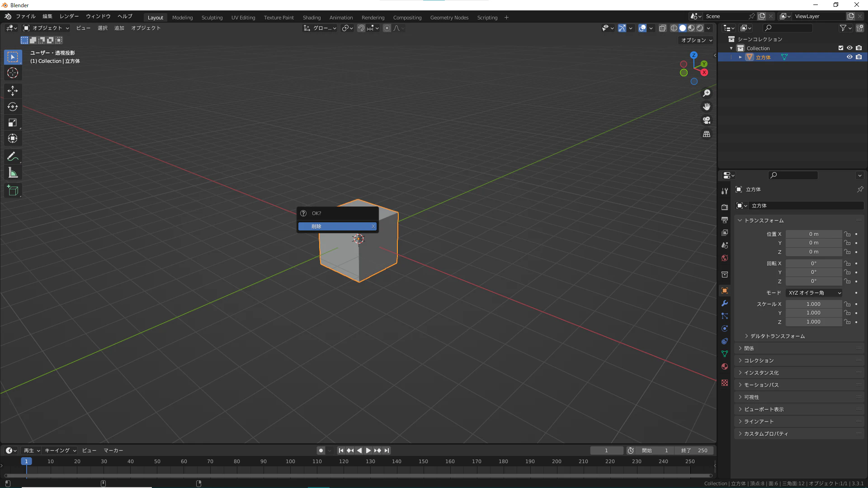The height and width of the screenshot is (488, 868).
Task: Disable 立方体 in renders camera icon
Action: point(859,57)
